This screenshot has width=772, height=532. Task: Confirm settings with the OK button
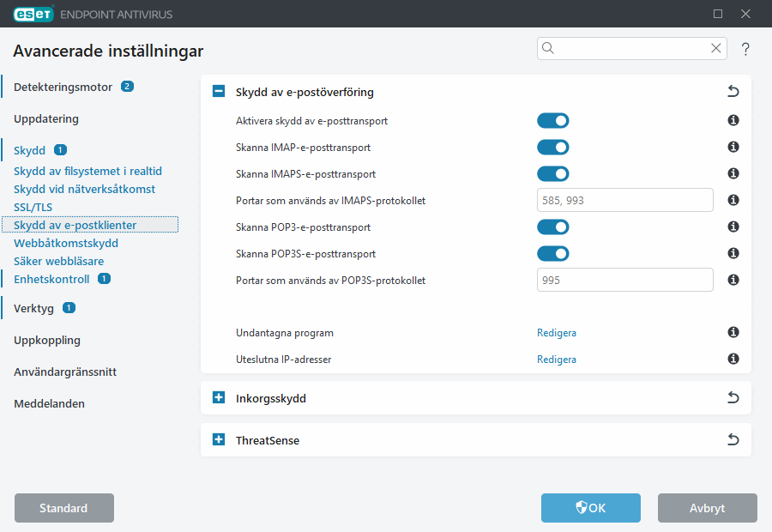click(x=590, y=508)
